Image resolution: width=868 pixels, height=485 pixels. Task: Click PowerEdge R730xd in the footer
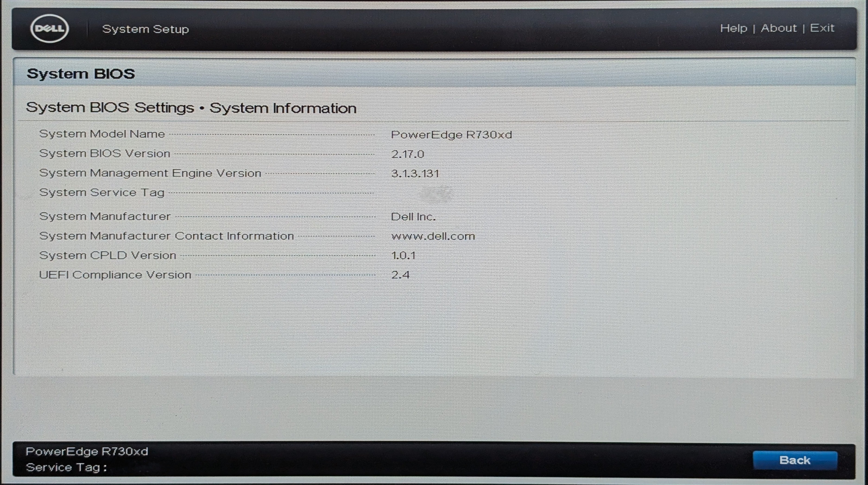[x=87, y=451]
